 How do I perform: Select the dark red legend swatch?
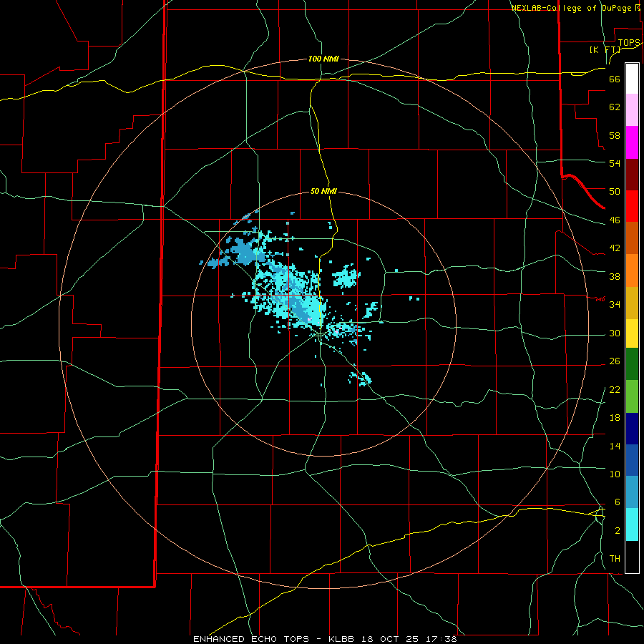point(632,175)
